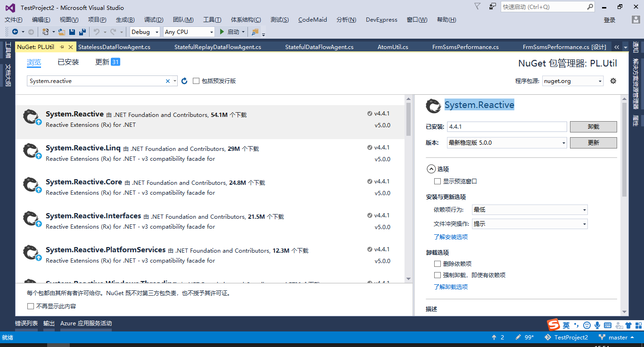Click the redo arrow icon
644x347 pixels.
point(113,32)
